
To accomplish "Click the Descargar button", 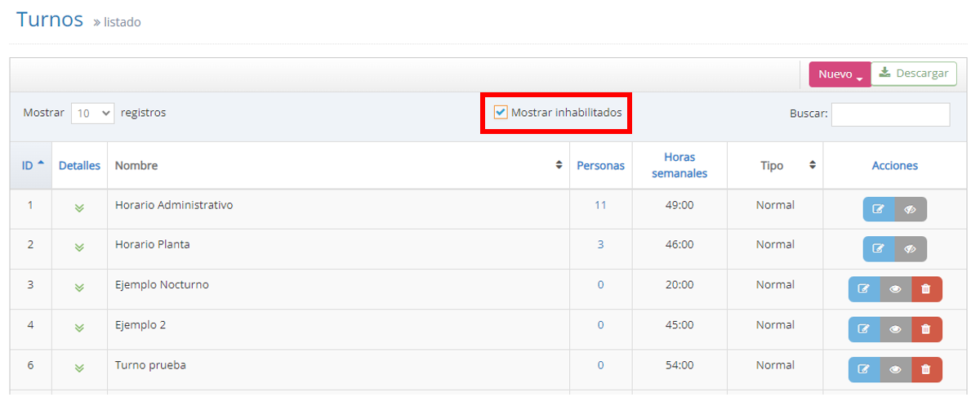I will 914,74.
